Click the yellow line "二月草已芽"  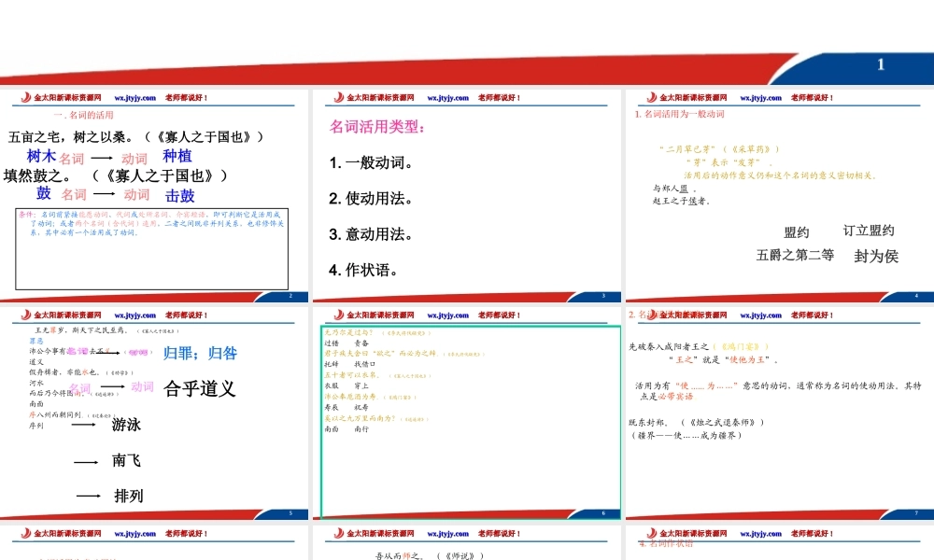click(x=719, y=148)
